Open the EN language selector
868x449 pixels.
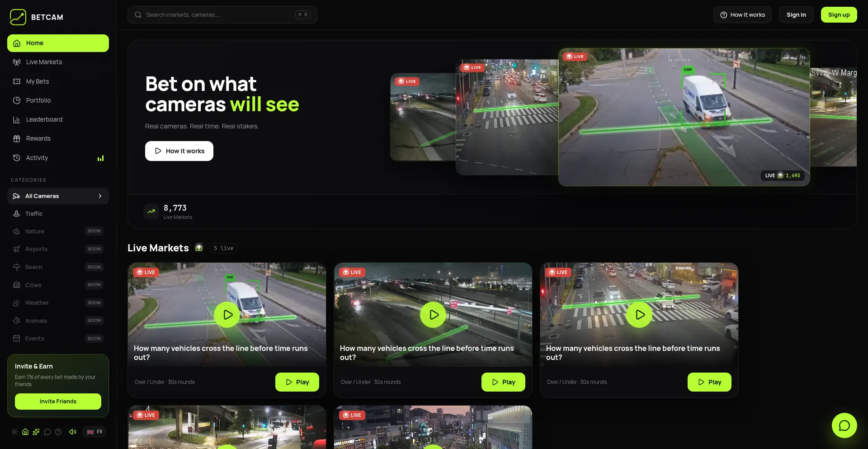pos(94,432)
